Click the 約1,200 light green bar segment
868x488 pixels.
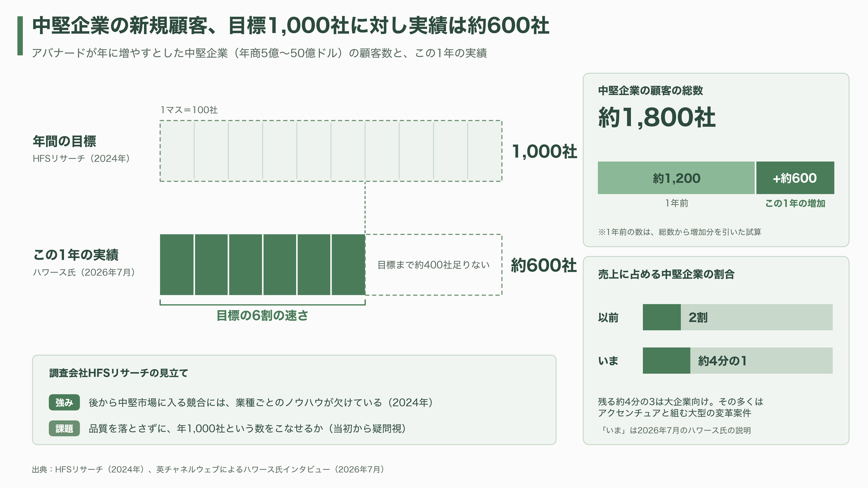point(676,178)
